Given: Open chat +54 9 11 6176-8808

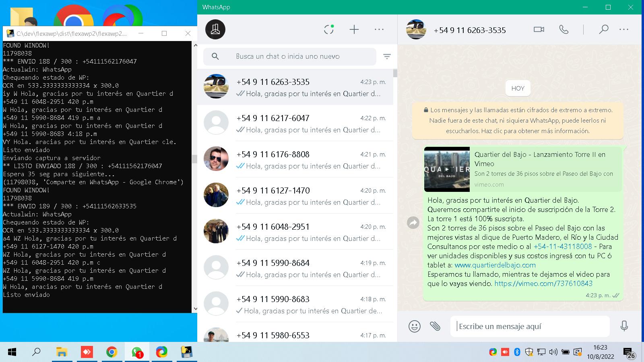Looking at the screenshot, I should tap(295, 159).
